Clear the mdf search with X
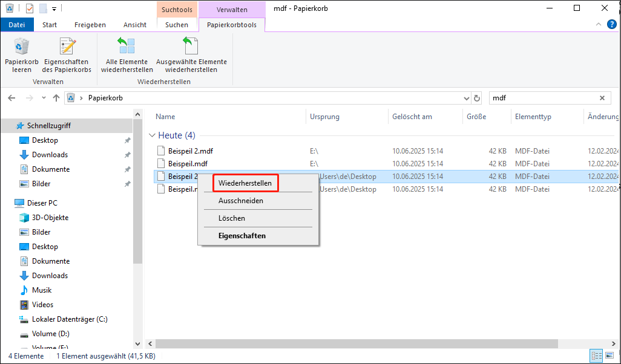 coord(602,98)
